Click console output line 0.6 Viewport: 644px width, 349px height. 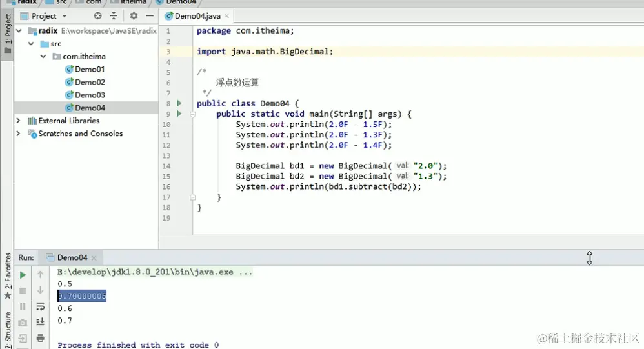click(65, 308)
